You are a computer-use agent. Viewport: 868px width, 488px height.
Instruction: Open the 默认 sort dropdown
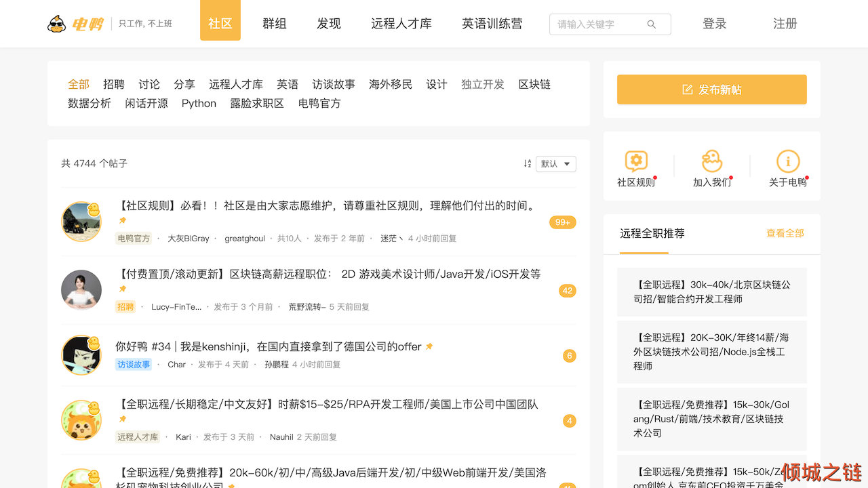click(x=556, y=163)
